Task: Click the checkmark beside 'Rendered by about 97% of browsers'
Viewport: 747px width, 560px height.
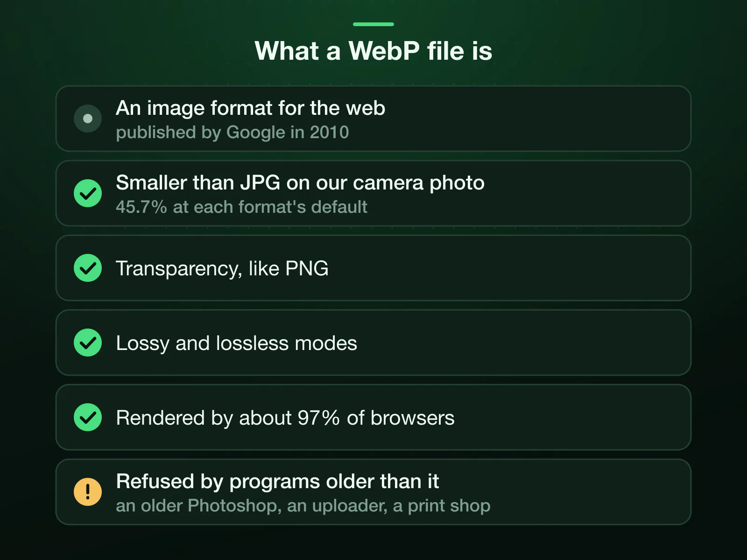Action: click(88, 417)
